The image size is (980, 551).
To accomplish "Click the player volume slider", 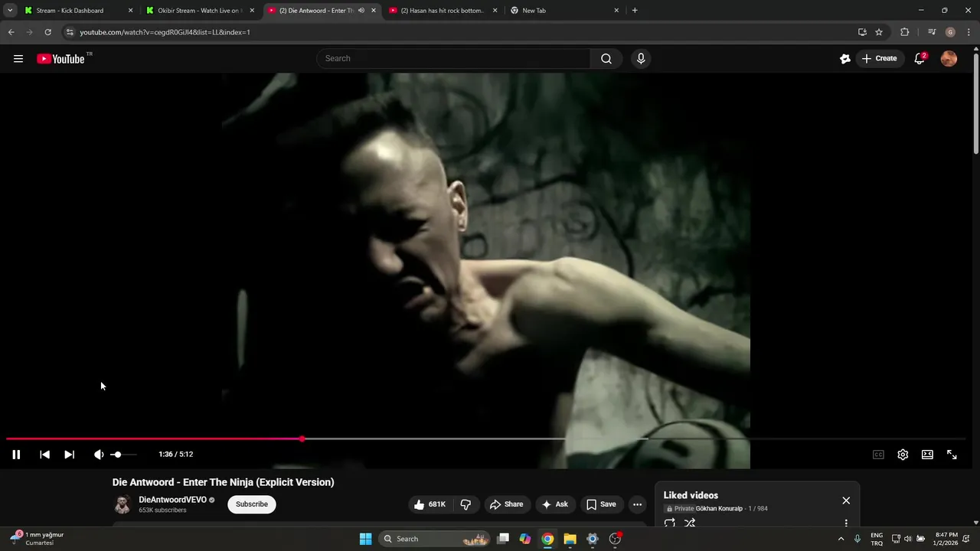I will coord(123,455).
